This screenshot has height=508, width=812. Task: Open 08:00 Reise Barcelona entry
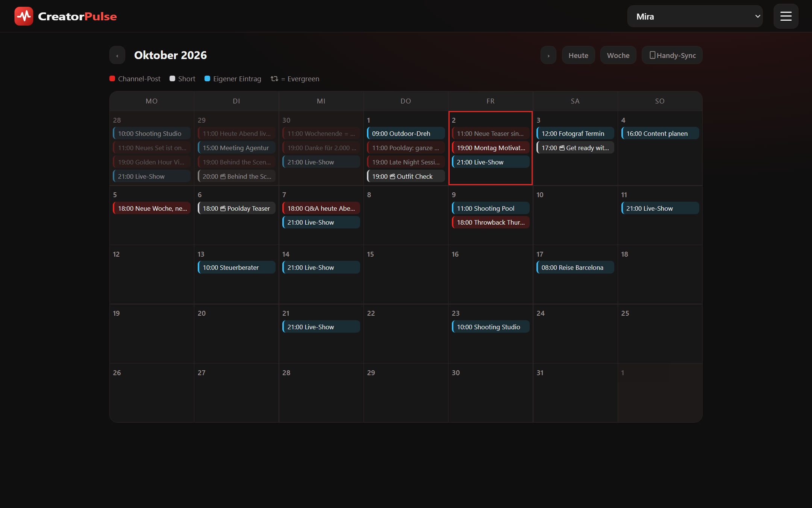[x=575, y=268]
